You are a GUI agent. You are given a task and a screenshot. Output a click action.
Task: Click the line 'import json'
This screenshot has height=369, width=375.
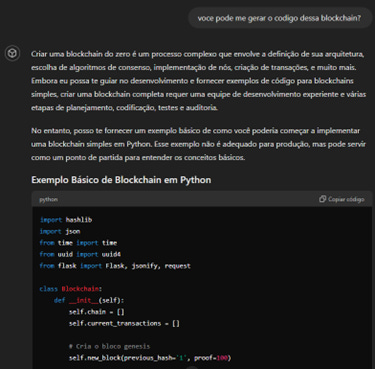(x=60, y=231)
